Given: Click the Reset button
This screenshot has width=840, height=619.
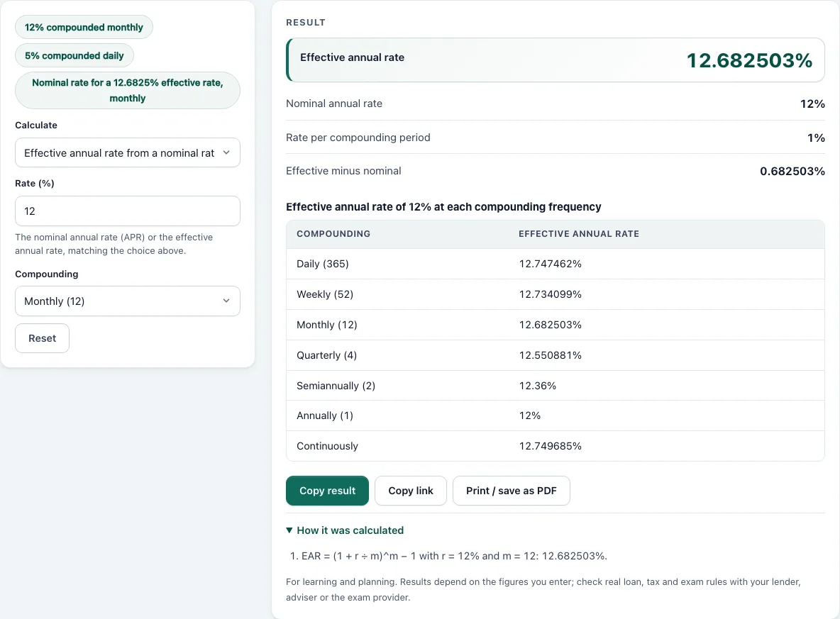Looking at the screenshot, I should (43, 338).
